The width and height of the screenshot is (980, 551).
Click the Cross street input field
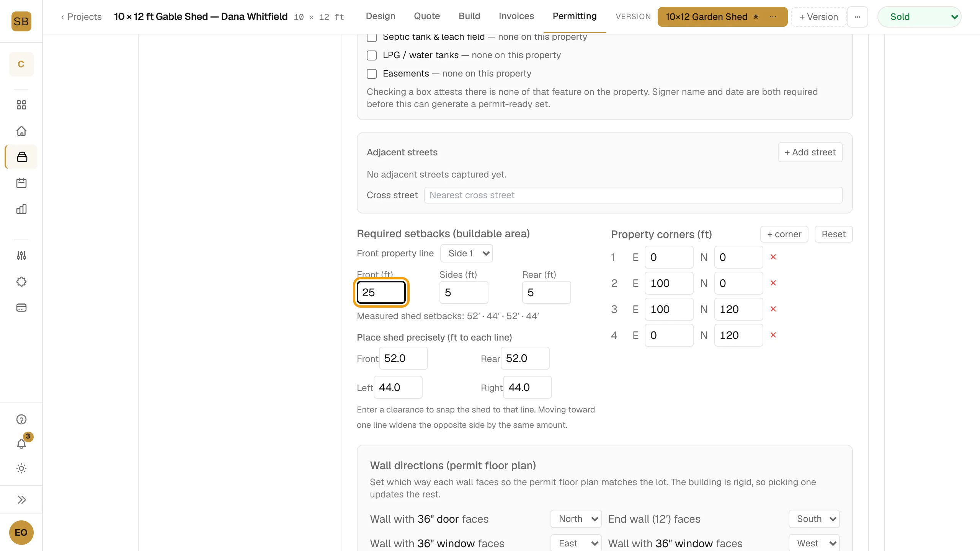(x=633, y=195)
